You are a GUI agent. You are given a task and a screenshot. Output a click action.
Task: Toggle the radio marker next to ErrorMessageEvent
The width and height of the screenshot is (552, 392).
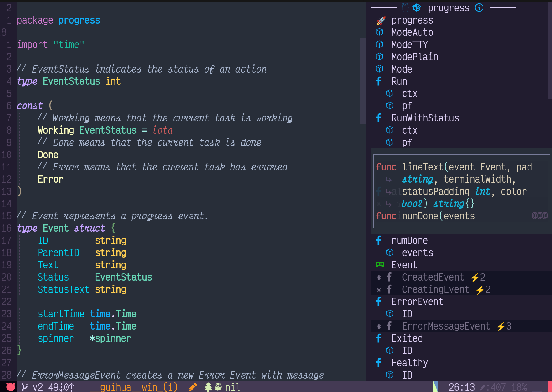click(379, 326)
